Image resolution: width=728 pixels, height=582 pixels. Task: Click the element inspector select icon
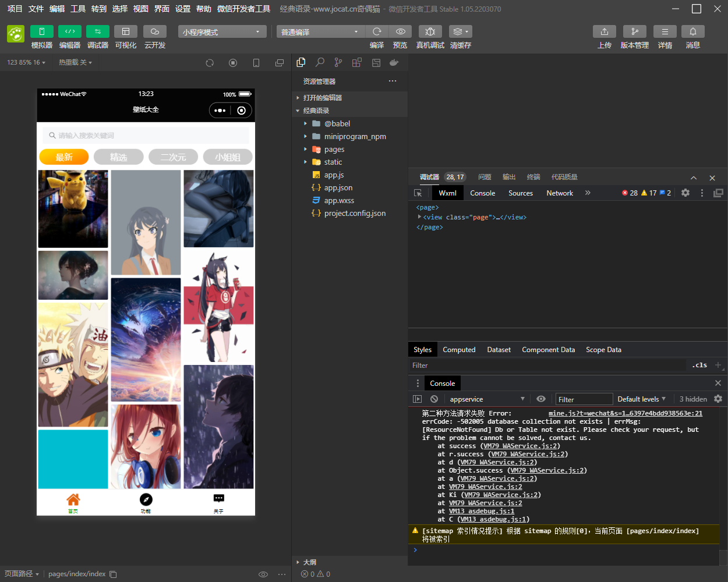(418, 193)
